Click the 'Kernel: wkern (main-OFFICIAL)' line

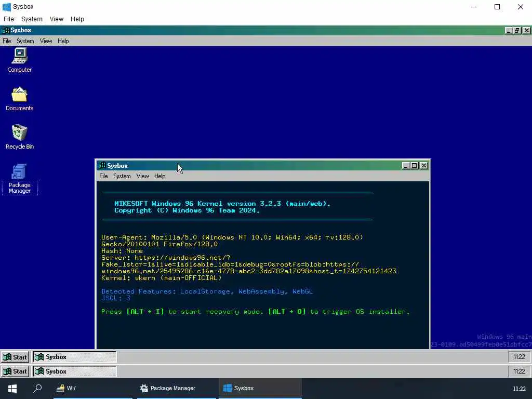[x=162, y=278]
